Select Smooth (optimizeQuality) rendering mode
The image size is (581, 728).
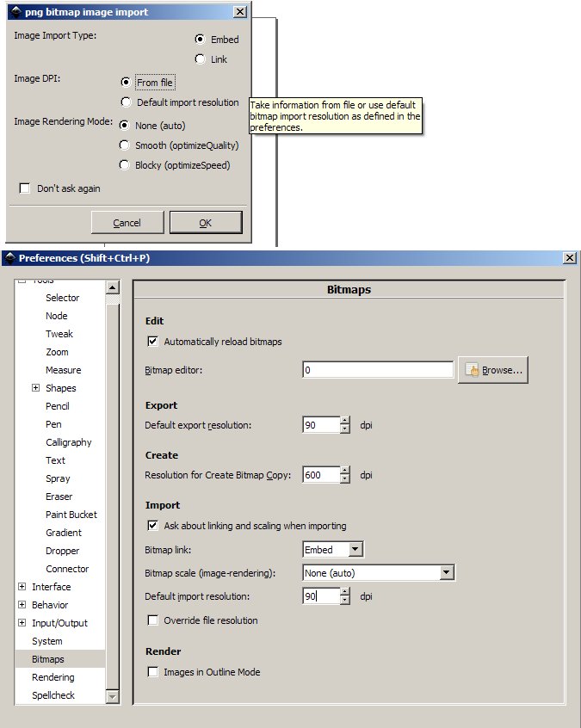click(x=125, y=145)
